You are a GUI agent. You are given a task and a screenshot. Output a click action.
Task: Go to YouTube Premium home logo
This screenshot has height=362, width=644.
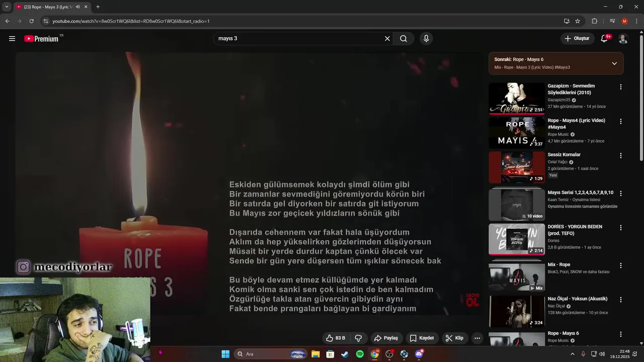[41, 39]
